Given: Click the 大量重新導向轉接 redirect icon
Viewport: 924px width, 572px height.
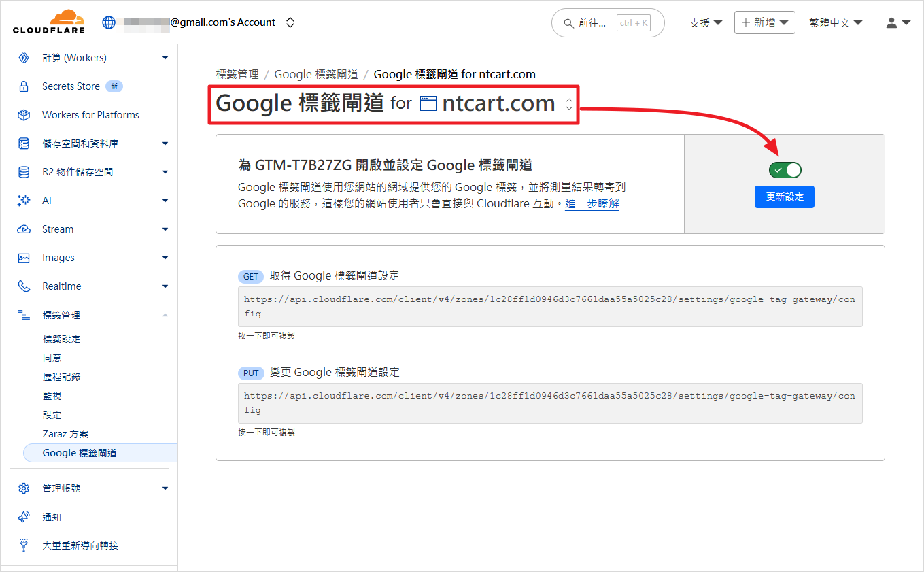Looking at the screenshot, I should click(24, 545).
